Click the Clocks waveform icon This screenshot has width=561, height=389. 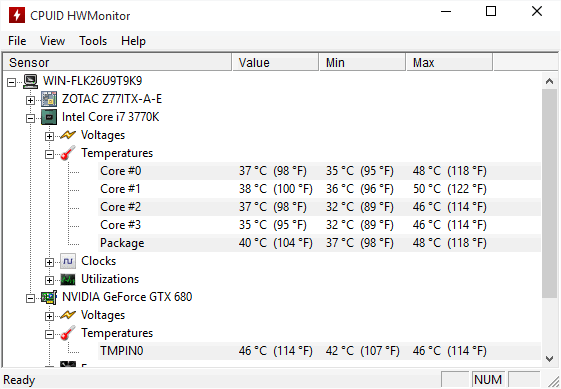tap(68, 261)
